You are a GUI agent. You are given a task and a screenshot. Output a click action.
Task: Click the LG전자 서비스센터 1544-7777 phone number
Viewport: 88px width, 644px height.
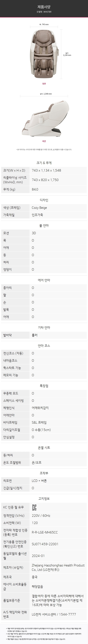pos(54,614)
